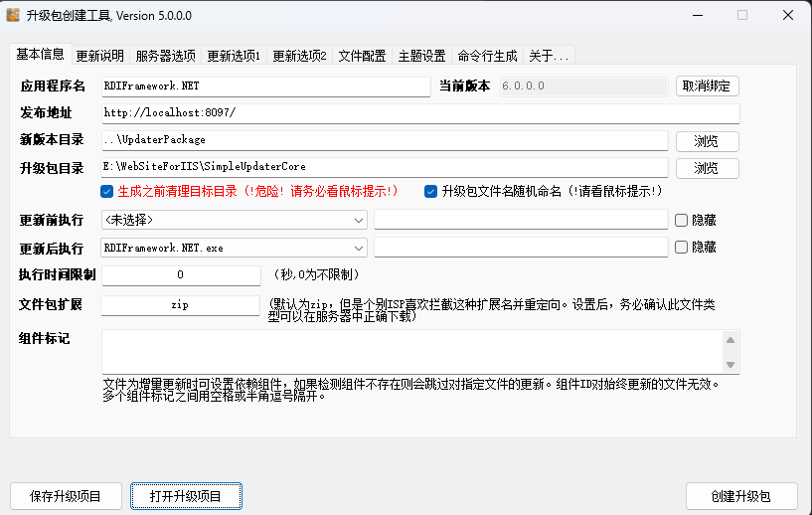This screenshot has width=812, height=515.
Task: Expand the 更新前执行 dropdown
Action: tap(358, 220)
